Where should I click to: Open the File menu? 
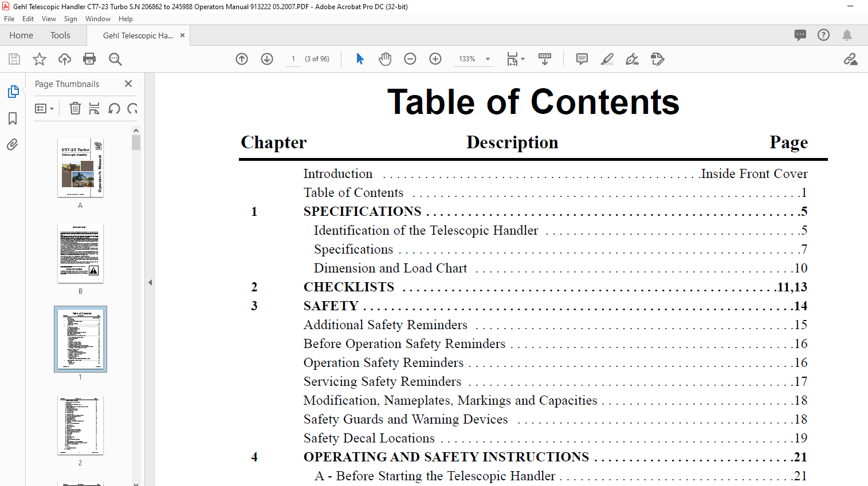point(9,19)
